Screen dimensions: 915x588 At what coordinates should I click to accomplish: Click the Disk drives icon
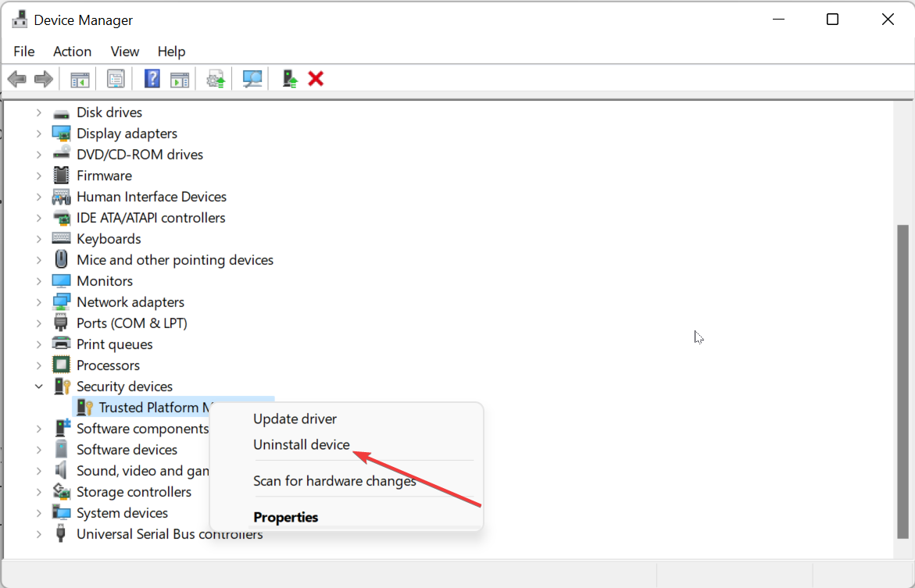coord(61,112)
